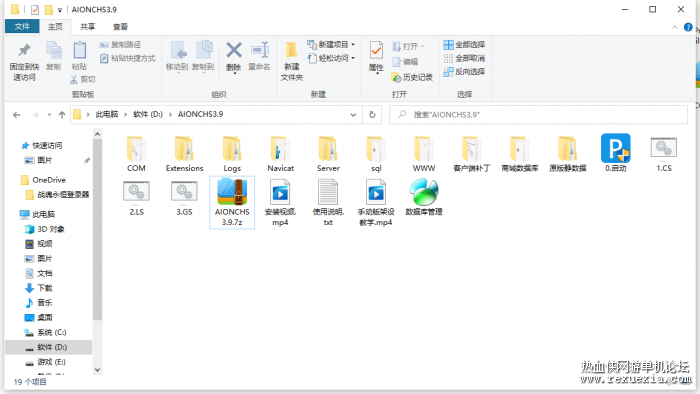The height and width of the screenshot is (394, 700).
Task: Select the AIONCHS 3.9.7z archive
Action: (x=232, y=202)
